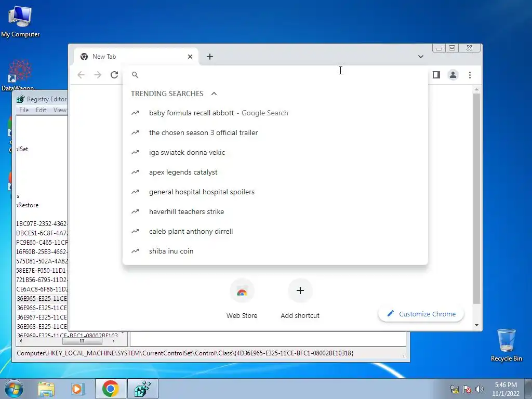Click Customize Chrome button
This screenshot has width=532, height=399.
421,314
